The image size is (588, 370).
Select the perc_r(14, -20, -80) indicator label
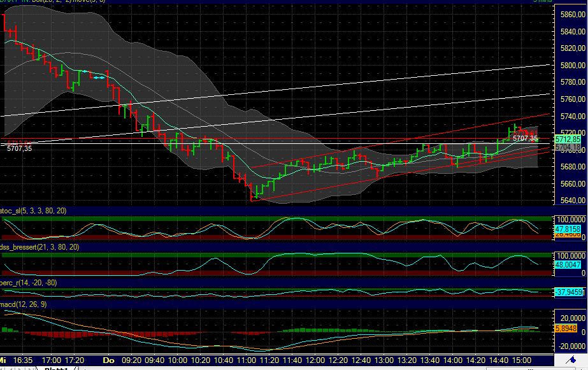click(x=29, y=283)
